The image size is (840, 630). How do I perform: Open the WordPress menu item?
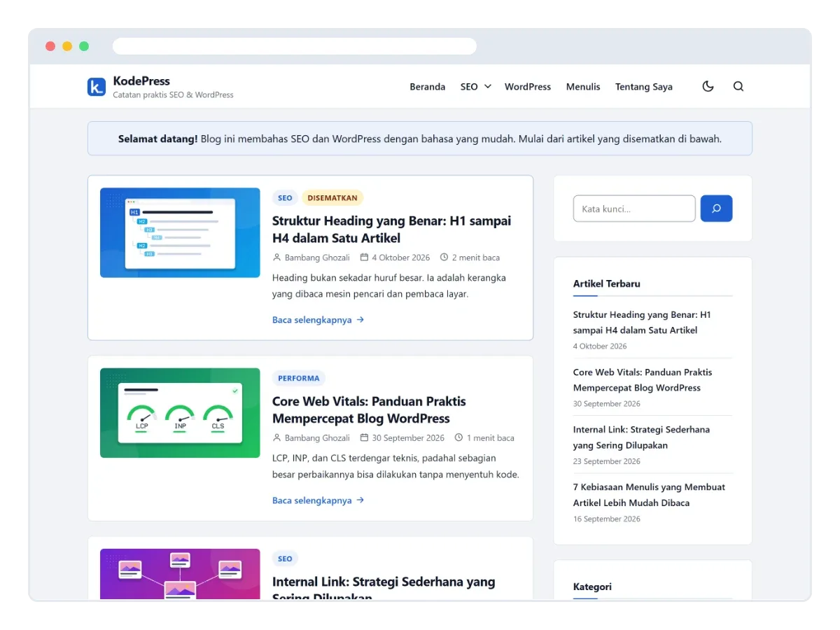click(x=528, y=87)
